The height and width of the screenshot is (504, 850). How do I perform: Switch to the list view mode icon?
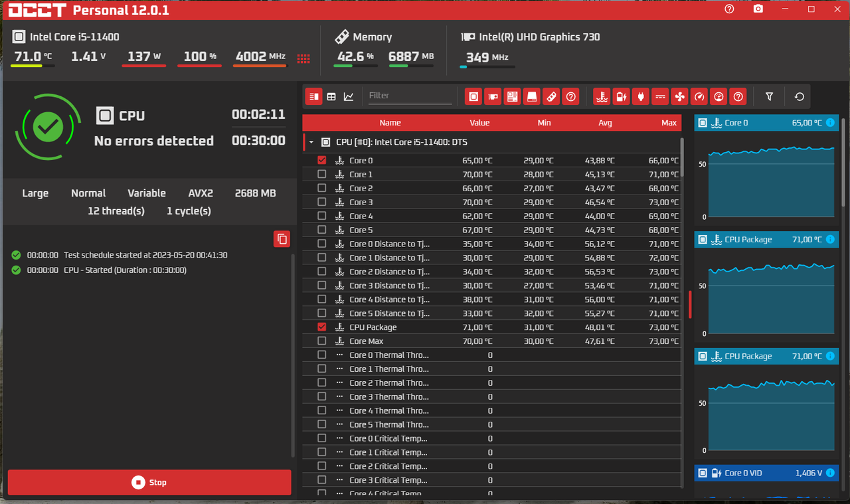point(314,96)
